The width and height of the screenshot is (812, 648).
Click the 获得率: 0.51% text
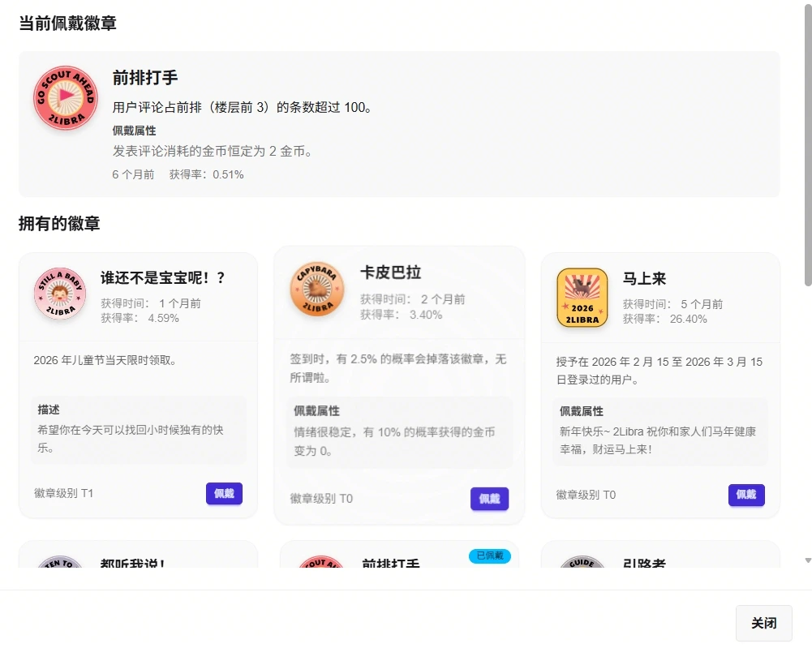pos(207,174)
